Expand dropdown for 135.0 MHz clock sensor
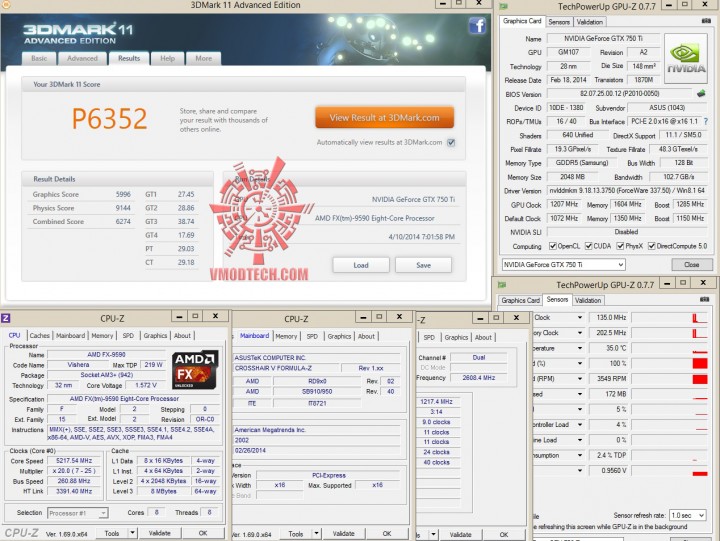Image resolution: width=720 pixels, height=541 pixels. pos(580,317)
